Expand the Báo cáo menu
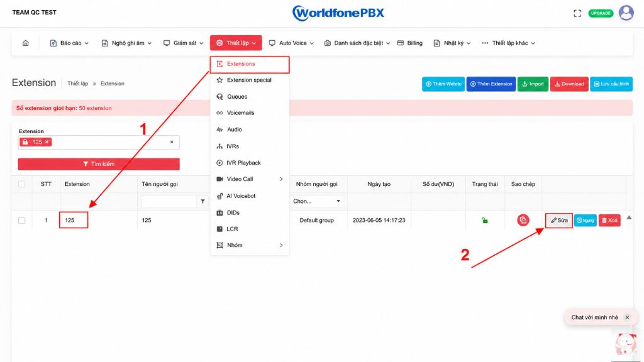This screenshot has height=362, width=644. click(x=69, y=43)
